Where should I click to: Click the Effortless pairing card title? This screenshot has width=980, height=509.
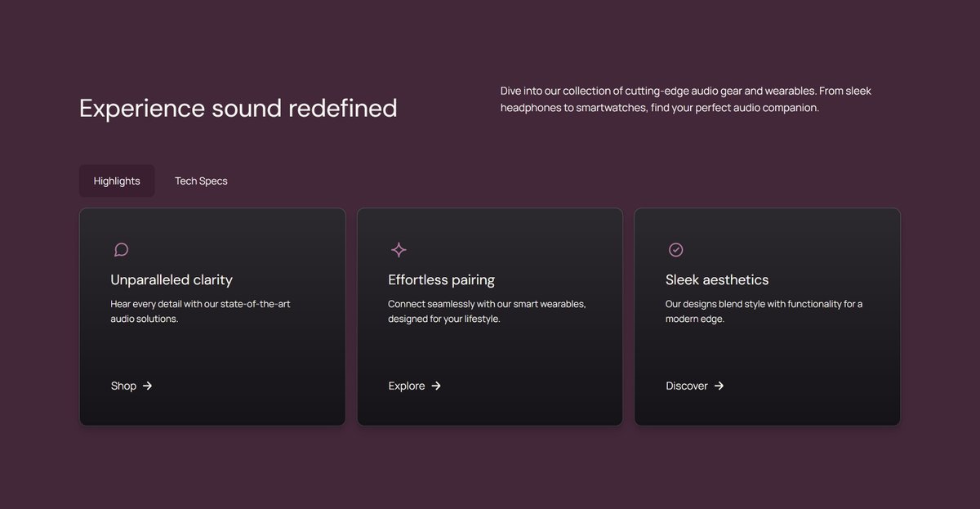[442, 279]
